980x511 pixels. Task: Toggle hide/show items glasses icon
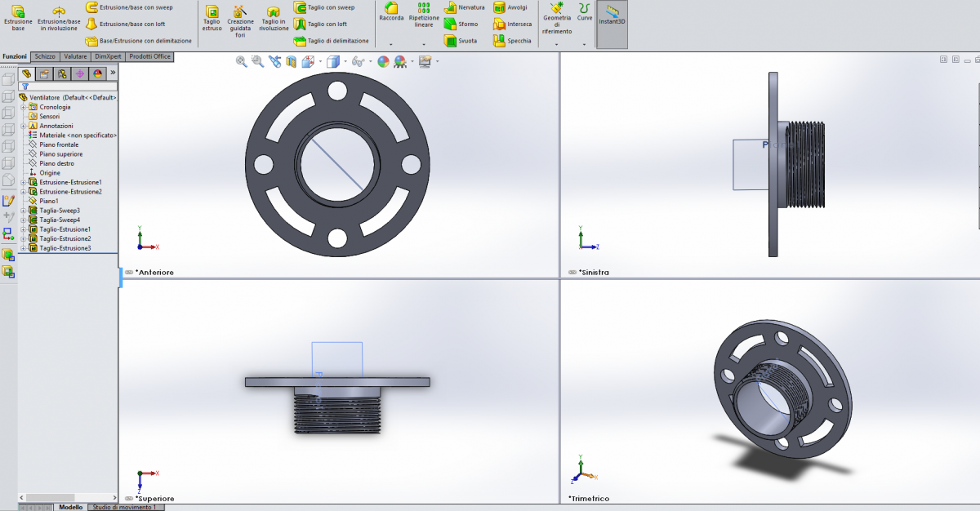point(357,61)
